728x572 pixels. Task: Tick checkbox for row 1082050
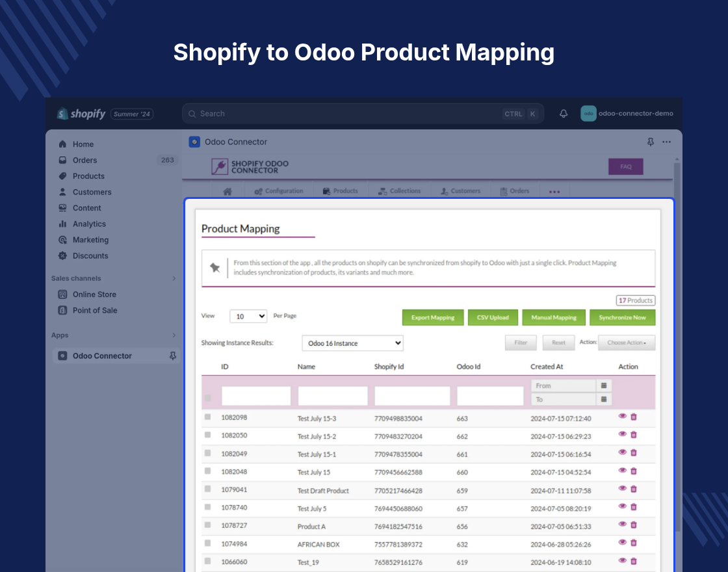coord(207,435)
